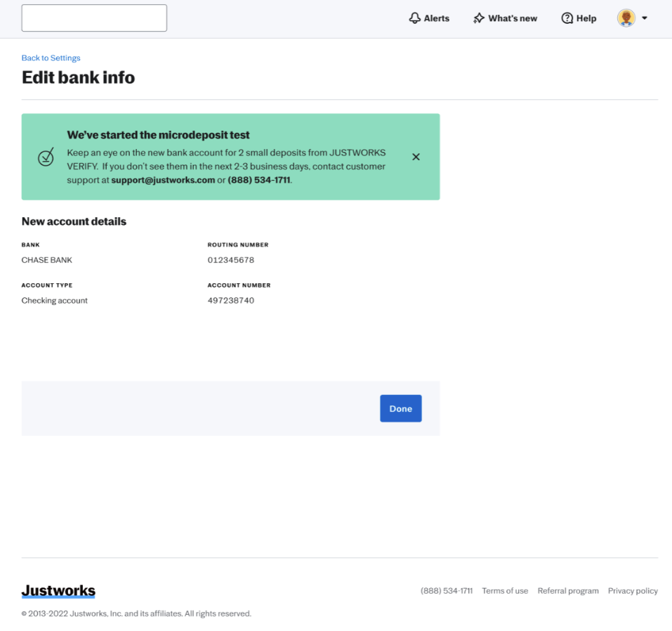
Task: Click the copyright notice text
Action: click(x=136, y=613)
